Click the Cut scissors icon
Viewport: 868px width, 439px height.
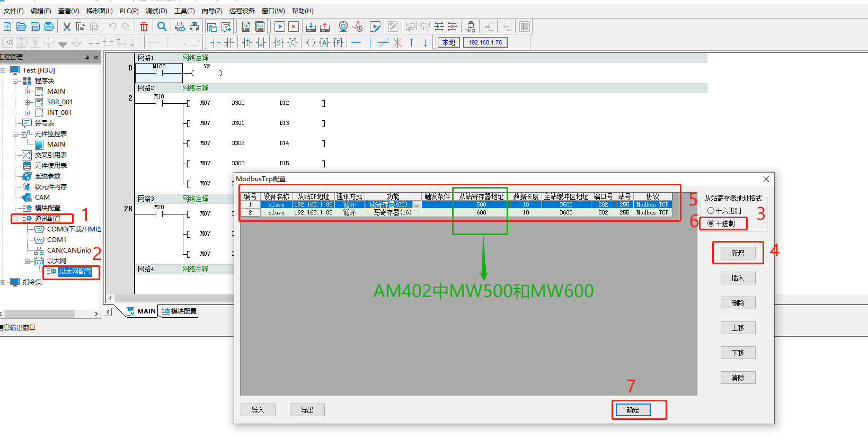click(x=67, y=26)
